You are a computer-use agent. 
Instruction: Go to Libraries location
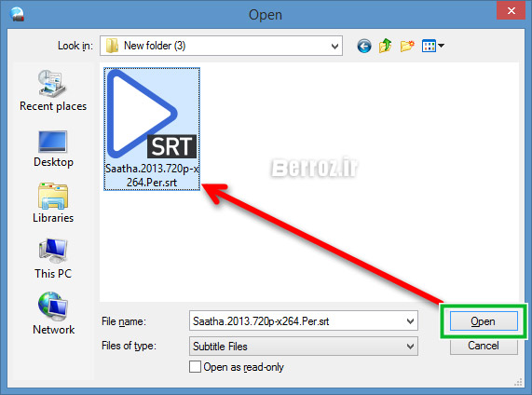click(x=53, y=203)
